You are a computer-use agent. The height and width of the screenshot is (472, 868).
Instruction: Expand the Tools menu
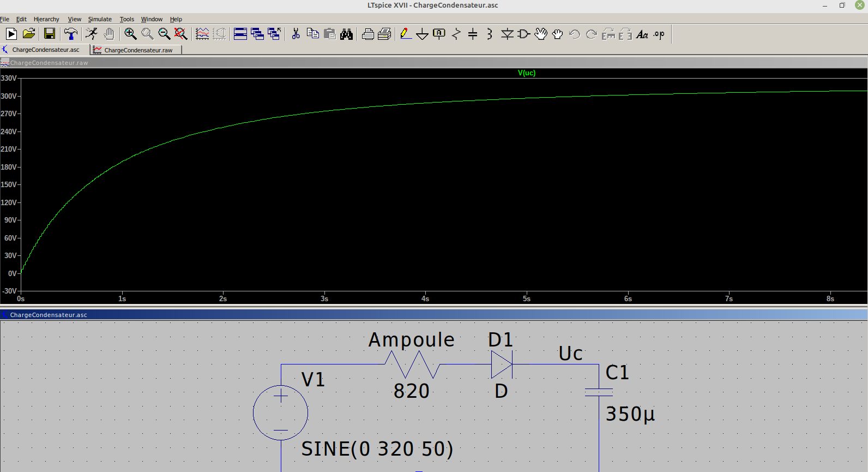point(126,19)
